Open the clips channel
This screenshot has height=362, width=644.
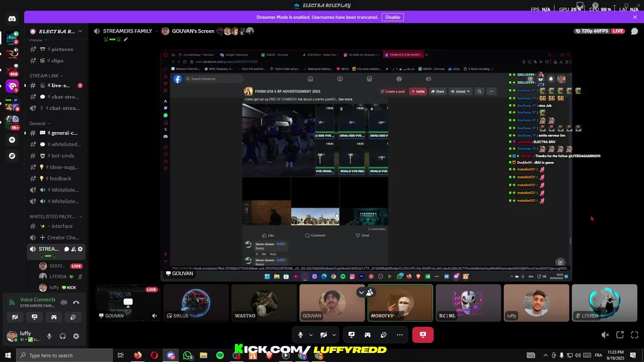pos(56,61)
